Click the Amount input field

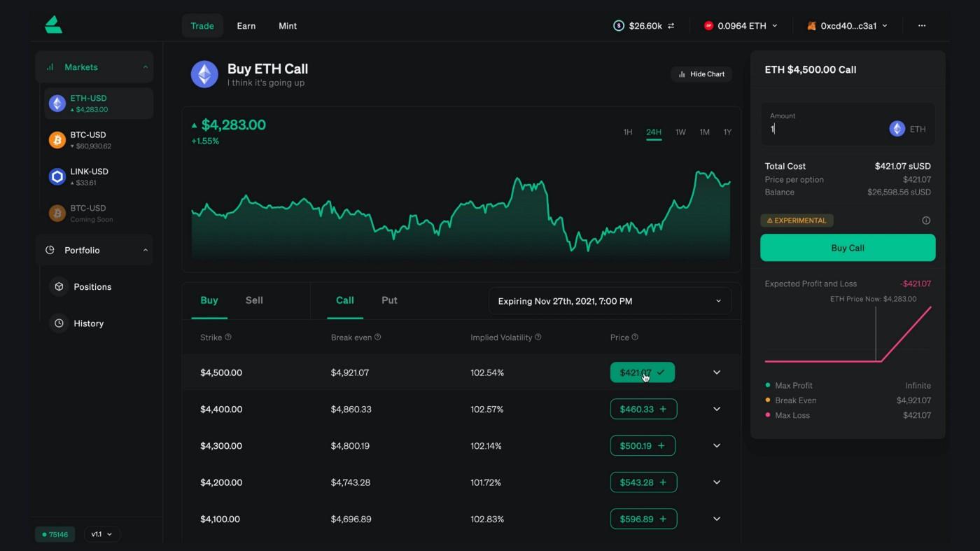(812, 129)
